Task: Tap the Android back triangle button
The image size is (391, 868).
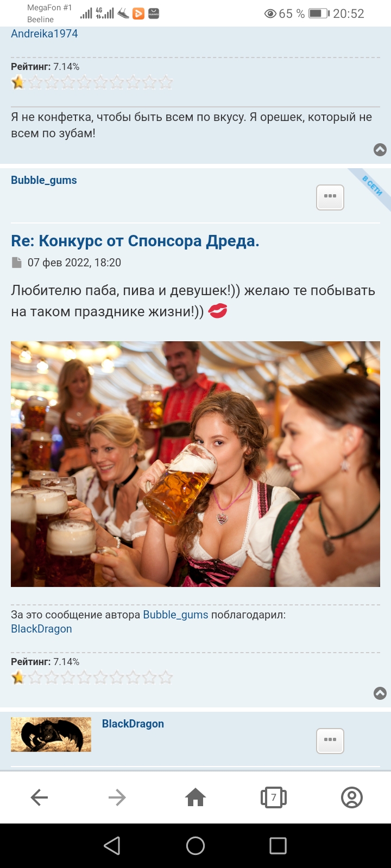Action: (112, 846)
